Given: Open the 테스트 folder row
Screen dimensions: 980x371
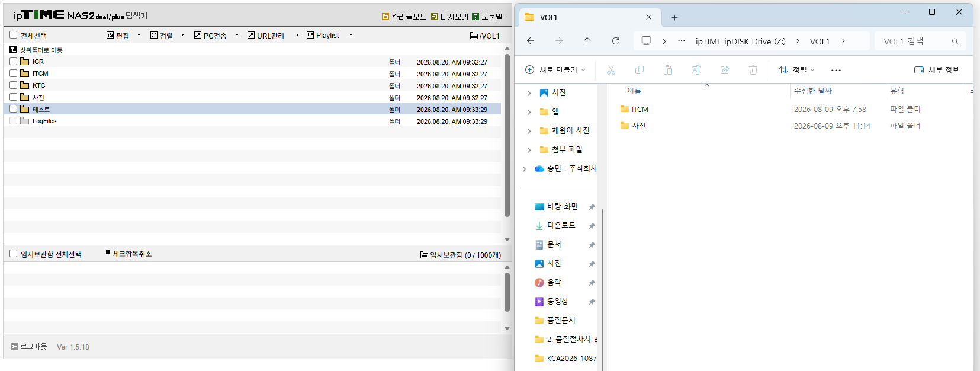Looking at the screenshot, I should tap(252, 109).
